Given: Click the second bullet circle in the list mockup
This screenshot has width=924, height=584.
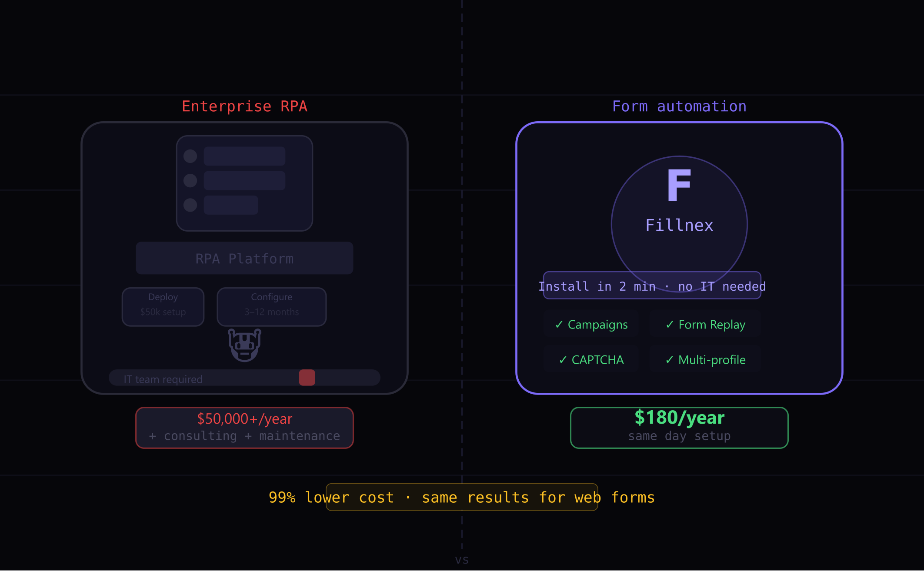Looking at the screenshot, I should pyautogui.click(x=190, y=180).
